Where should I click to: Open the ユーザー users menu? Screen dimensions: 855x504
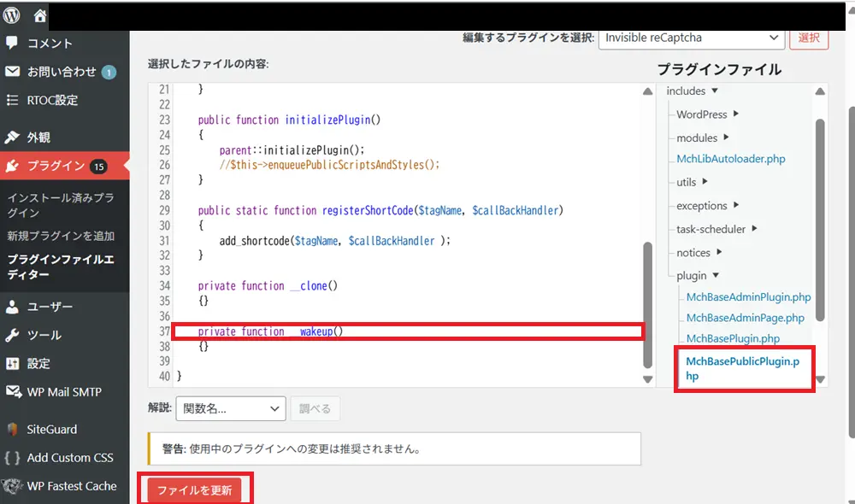click(x=50, y=307)
